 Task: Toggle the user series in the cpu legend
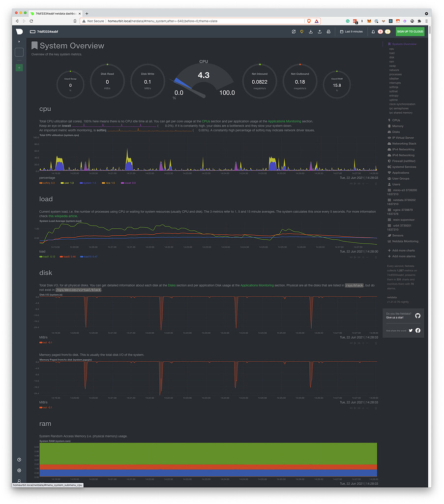68,183
